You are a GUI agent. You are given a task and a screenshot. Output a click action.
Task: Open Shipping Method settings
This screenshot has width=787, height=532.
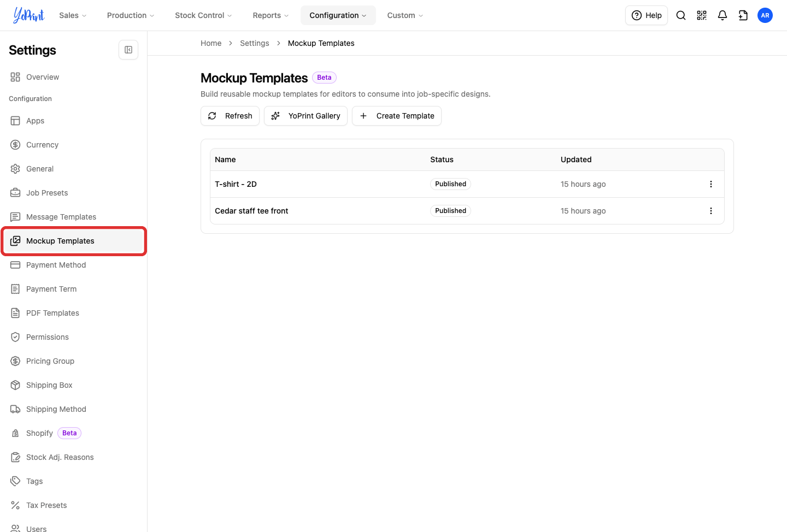(73, 409)
